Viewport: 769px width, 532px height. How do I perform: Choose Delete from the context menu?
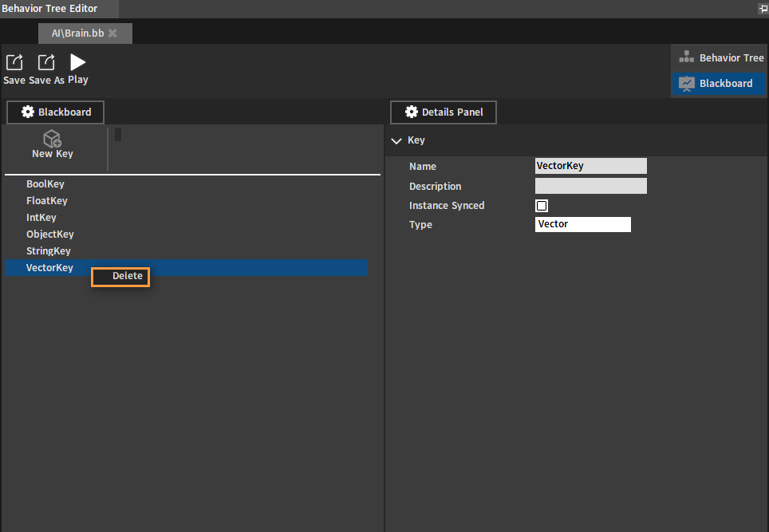[120, 276]
